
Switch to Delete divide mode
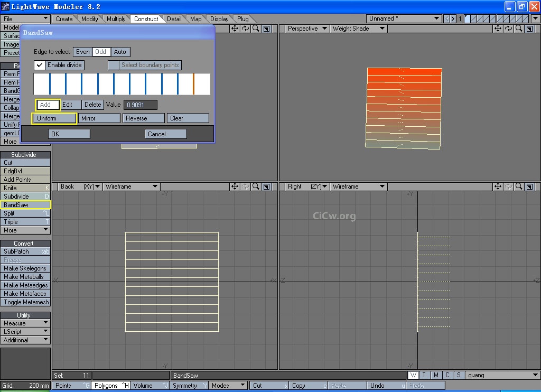click(92, 105)
